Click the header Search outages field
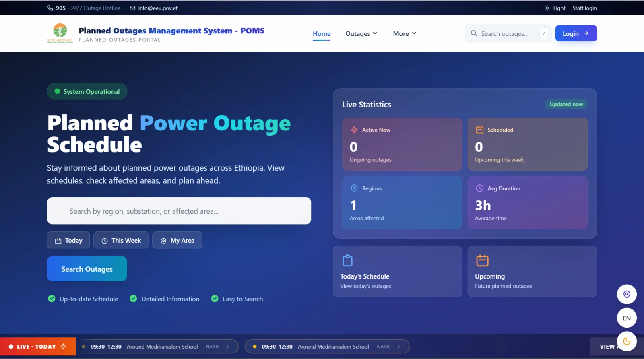This screenshot has width=644, height=359. click(x=508, y=33)
